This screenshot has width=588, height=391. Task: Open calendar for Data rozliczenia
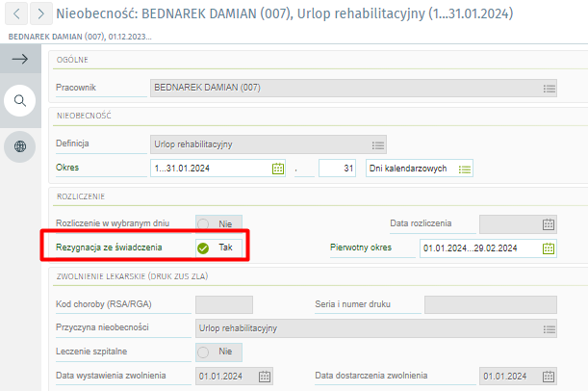[548, 223]
